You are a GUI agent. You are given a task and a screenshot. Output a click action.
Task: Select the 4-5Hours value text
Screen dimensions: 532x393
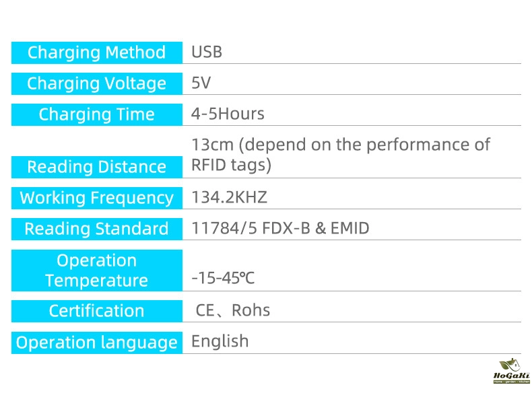[x=228, y=114]
